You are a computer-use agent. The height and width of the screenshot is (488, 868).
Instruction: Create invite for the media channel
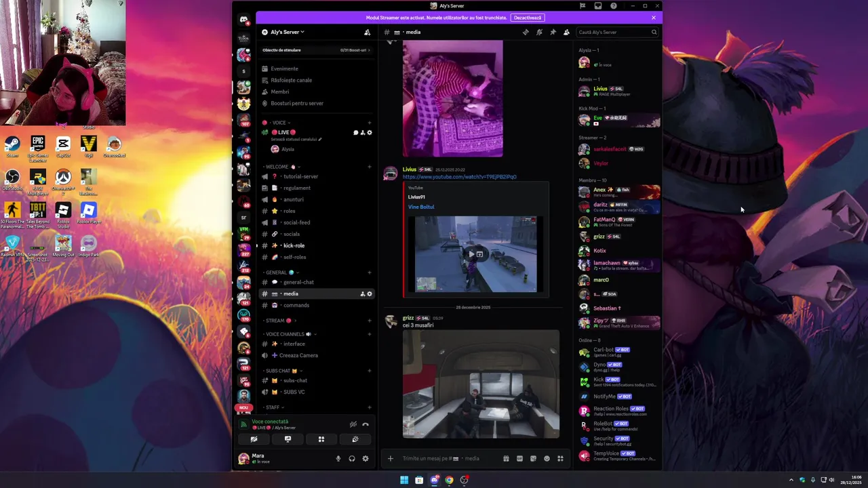363,294
